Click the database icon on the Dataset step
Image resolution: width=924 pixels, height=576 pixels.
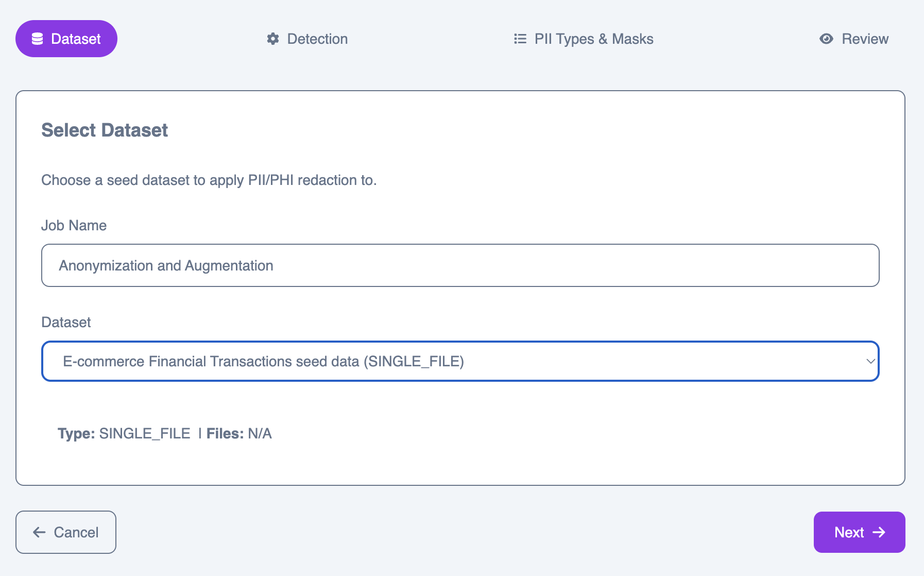point(37,38)
